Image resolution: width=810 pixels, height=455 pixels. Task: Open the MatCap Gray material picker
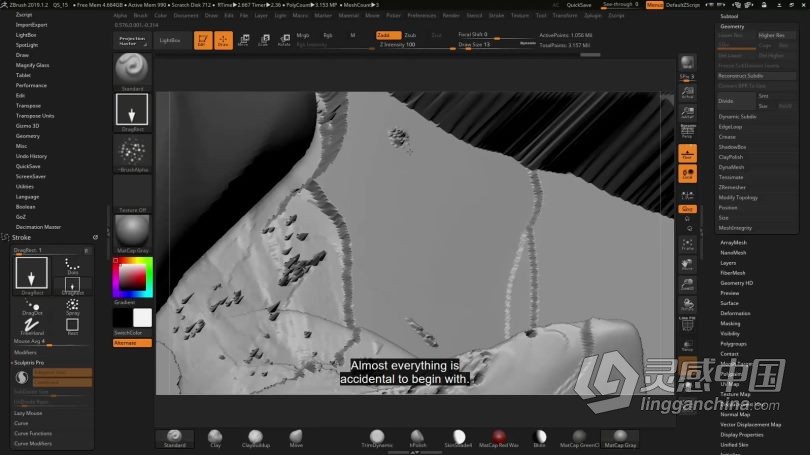[x=132, y=234]
